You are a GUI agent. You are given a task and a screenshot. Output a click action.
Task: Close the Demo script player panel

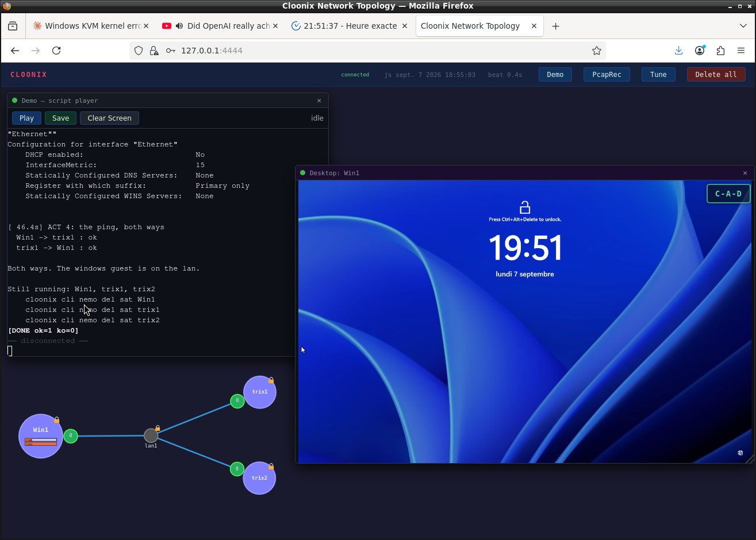click(319, 101)
